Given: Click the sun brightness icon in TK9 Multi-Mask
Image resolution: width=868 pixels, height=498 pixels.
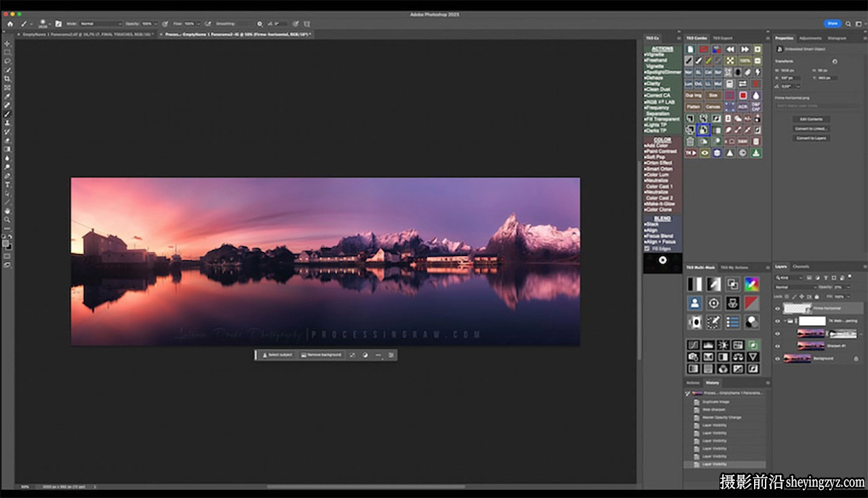Looking at the screenshot, I should pyautogui.click(x=723, y=345).
